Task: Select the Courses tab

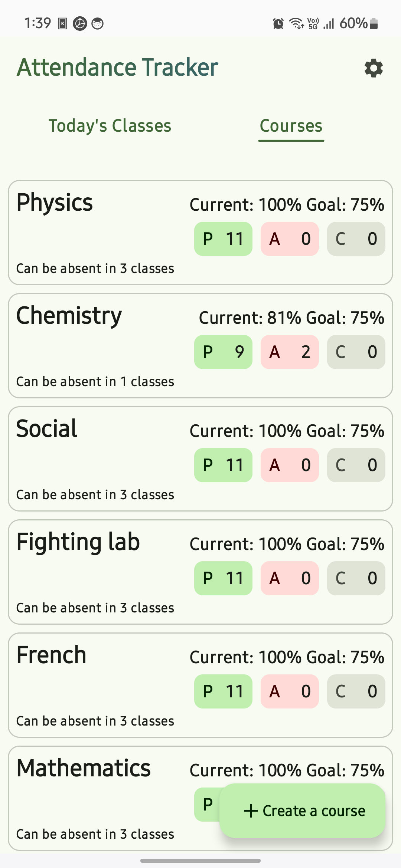Action: 291,126
